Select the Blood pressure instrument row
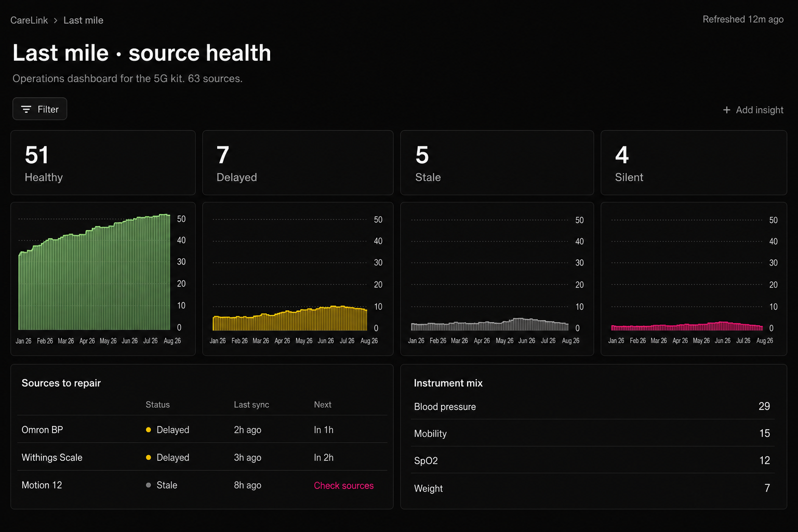 592,406
